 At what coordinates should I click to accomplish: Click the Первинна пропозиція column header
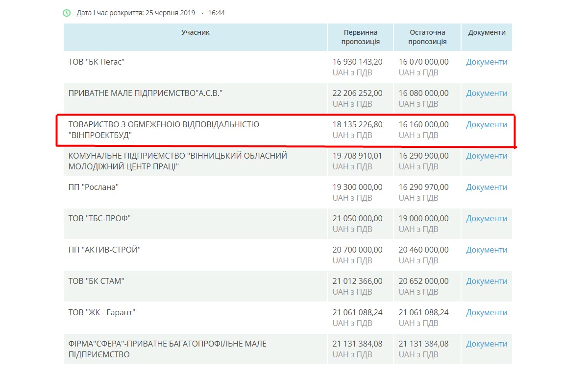361,37
